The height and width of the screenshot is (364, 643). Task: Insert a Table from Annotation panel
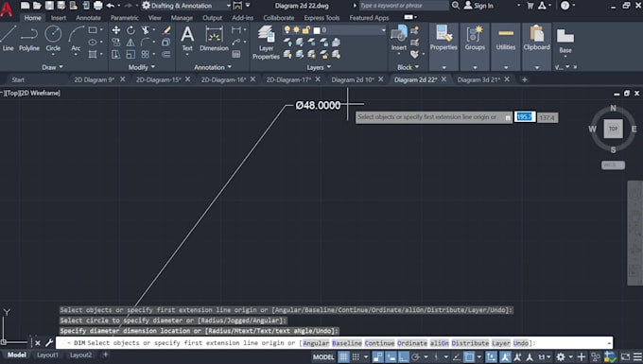[x=236, y=54]
